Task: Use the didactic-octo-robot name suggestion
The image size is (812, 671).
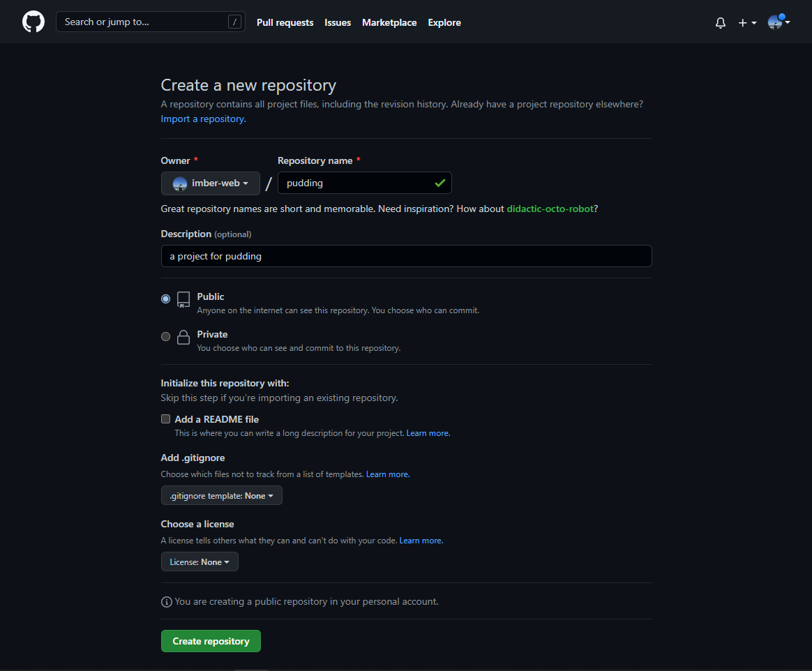Action: pyautogui.click(x=550, y=209)
